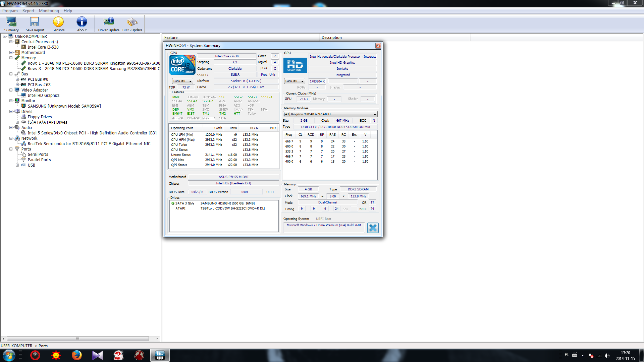Expand PCI Bus #0 node
Viewport: 644px width, 362px height.
coord(17,79)
